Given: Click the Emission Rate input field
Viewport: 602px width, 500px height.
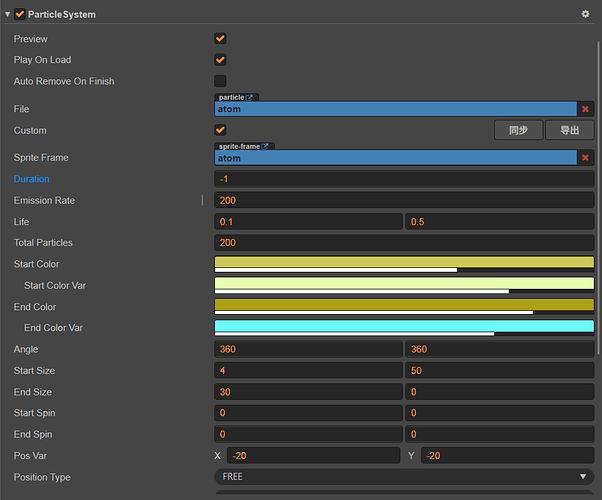Looking at the screenshot, I should point(404,200).
